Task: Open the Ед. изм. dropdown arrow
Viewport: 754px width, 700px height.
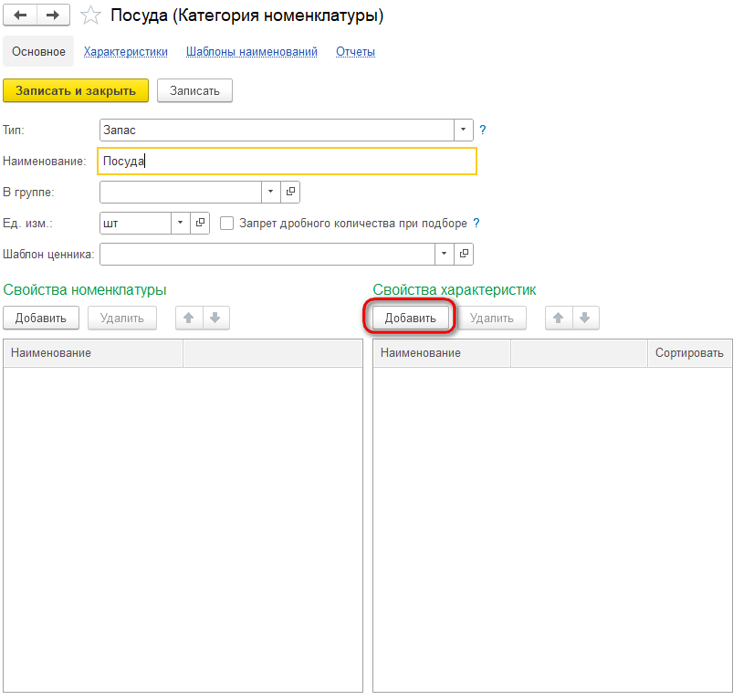Action: point(181,223)
